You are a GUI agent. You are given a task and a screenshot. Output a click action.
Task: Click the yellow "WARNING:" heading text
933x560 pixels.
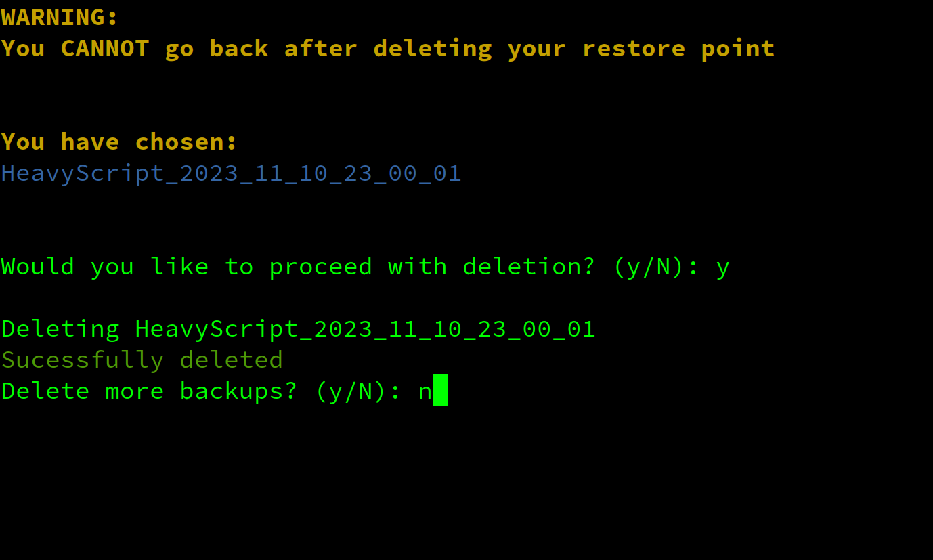pyautogui.click(x=60, y=18)
